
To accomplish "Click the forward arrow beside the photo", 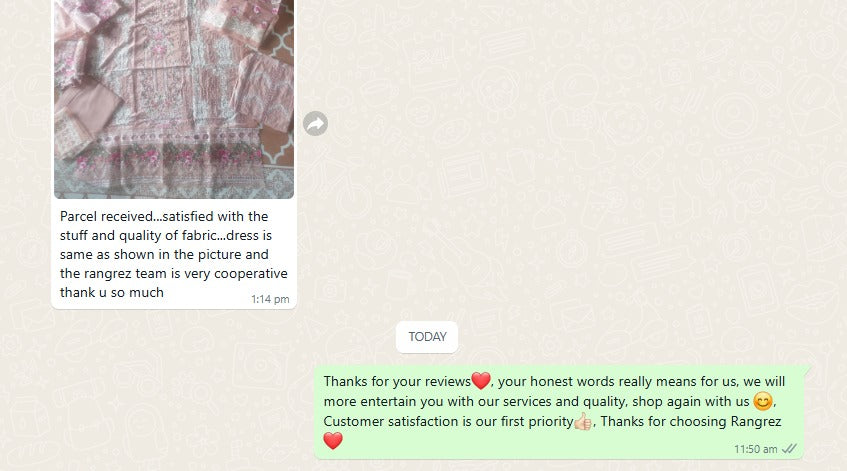I will (315, 124).
